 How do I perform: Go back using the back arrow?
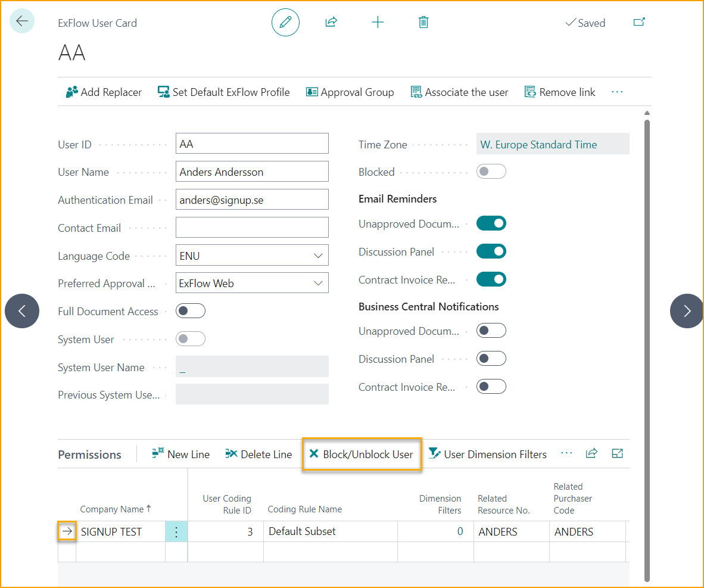coord(21,21)
